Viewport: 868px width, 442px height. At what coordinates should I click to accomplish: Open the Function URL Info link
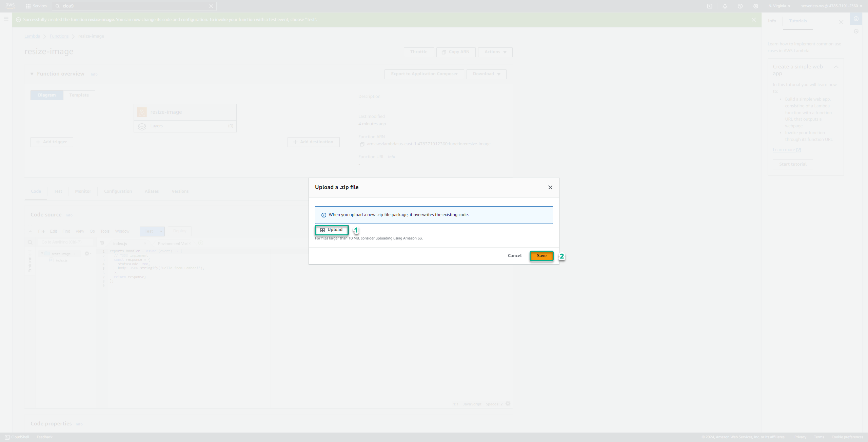(391, 157)
